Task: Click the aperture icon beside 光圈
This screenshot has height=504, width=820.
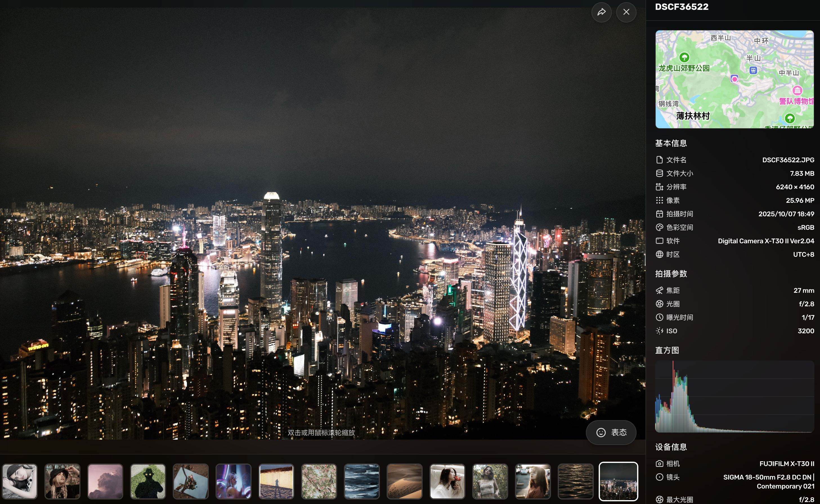Action: [x=659, y=304]
